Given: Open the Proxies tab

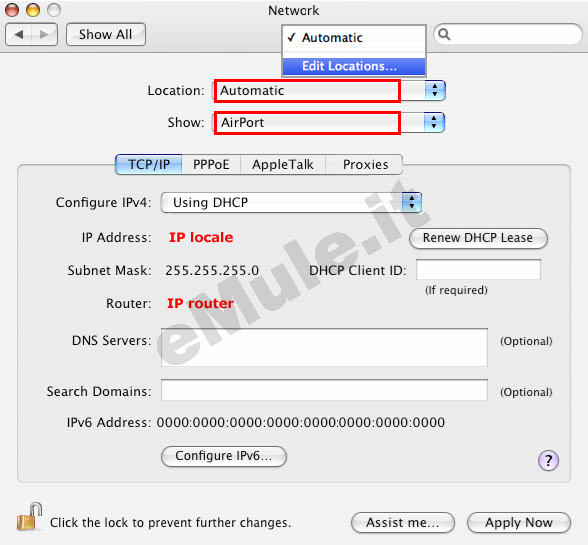Looking at the screenshot, I should [x=365, y=165].
